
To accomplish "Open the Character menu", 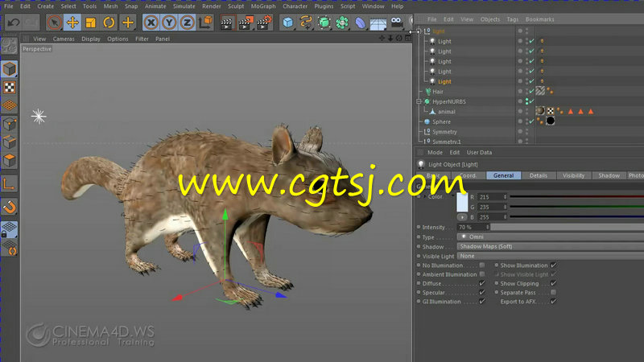I will (295, 6).
